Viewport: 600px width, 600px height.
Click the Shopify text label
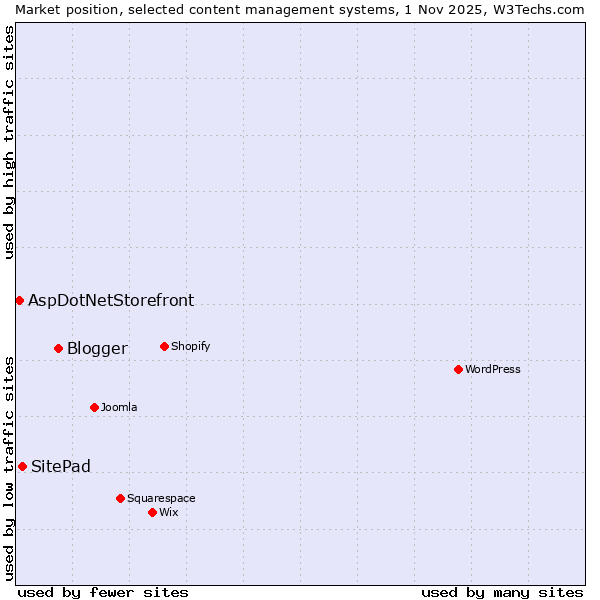point(190,346)
